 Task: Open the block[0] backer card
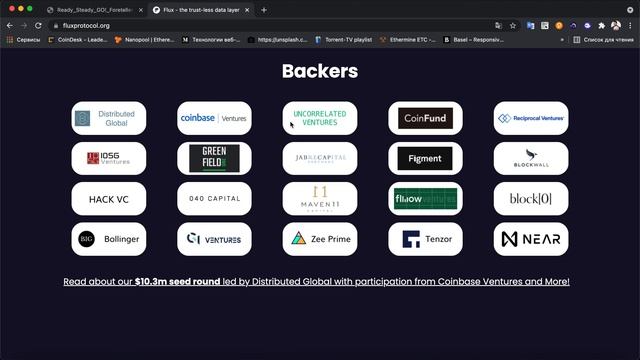(x=531, y=199)
